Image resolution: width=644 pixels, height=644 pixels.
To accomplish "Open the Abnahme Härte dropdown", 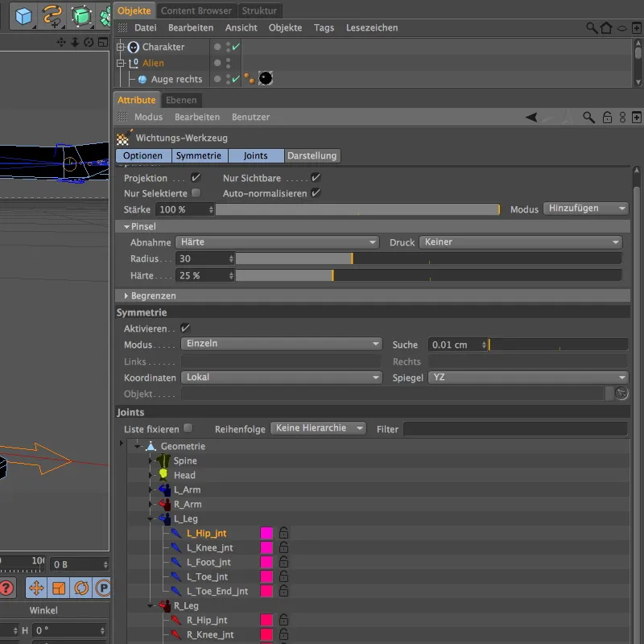I will [x=277, y=242].
